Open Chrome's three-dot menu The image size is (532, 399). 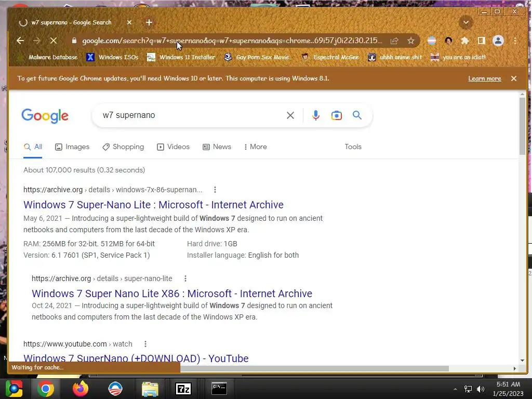point(515,41)
